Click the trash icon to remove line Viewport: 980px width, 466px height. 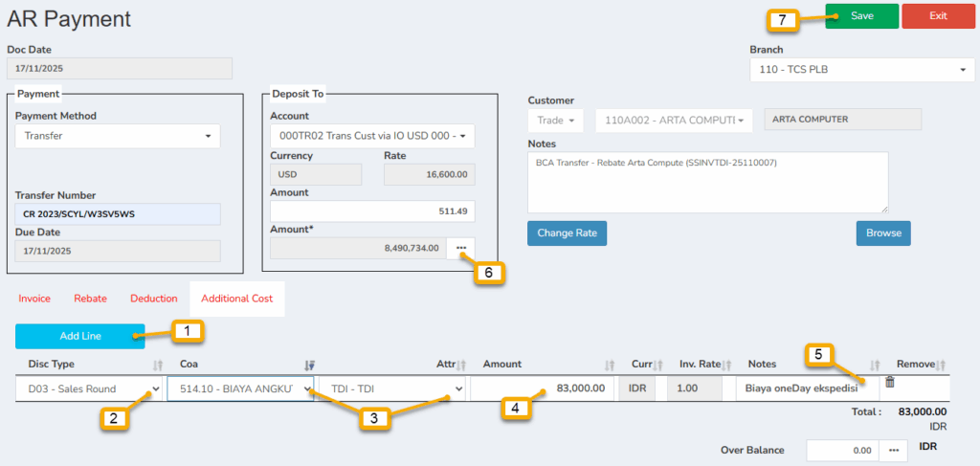coord(889,382)
